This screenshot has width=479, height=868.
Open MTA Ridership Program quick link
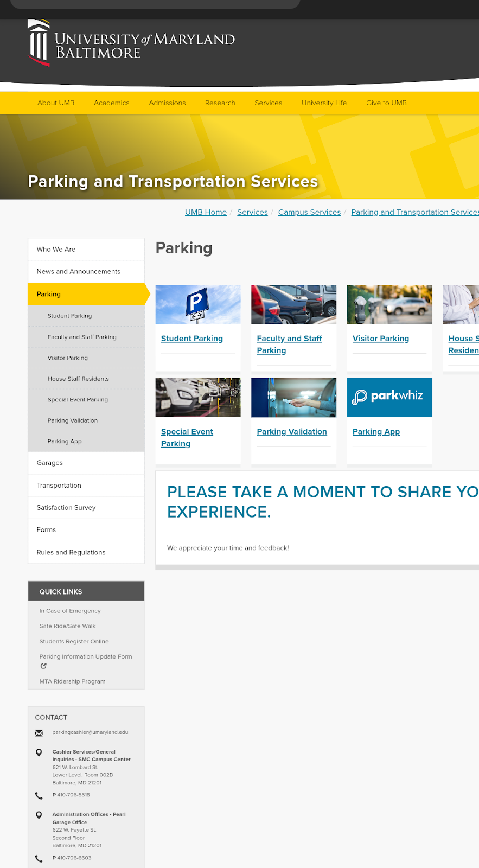[72, 681]
